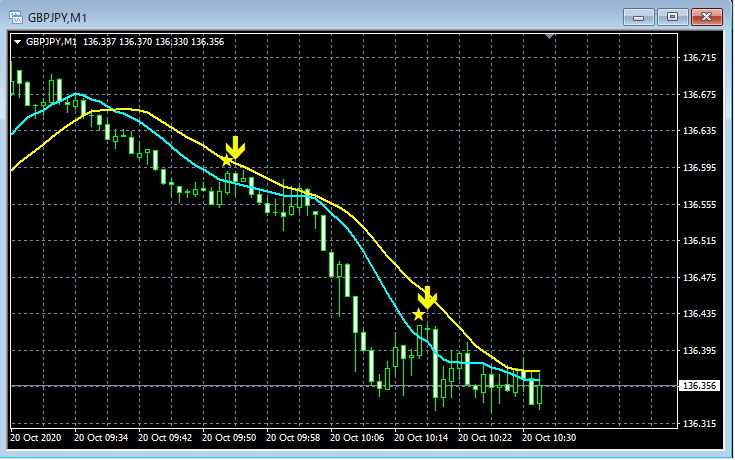This screenshot has width=735, height=460.
Task: Click the 20 Oct 10:14 time label
Action: pos(421,438)
